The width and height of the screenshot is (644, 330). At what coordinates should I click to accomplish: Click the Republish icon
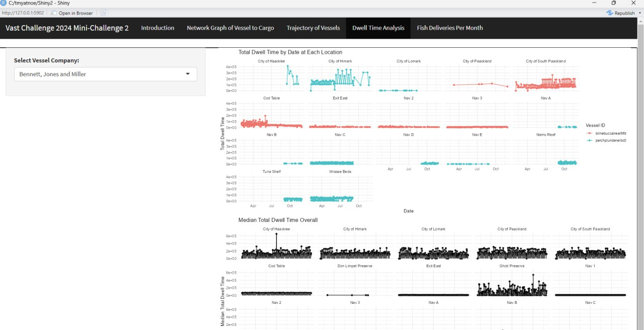coord(610,13)
